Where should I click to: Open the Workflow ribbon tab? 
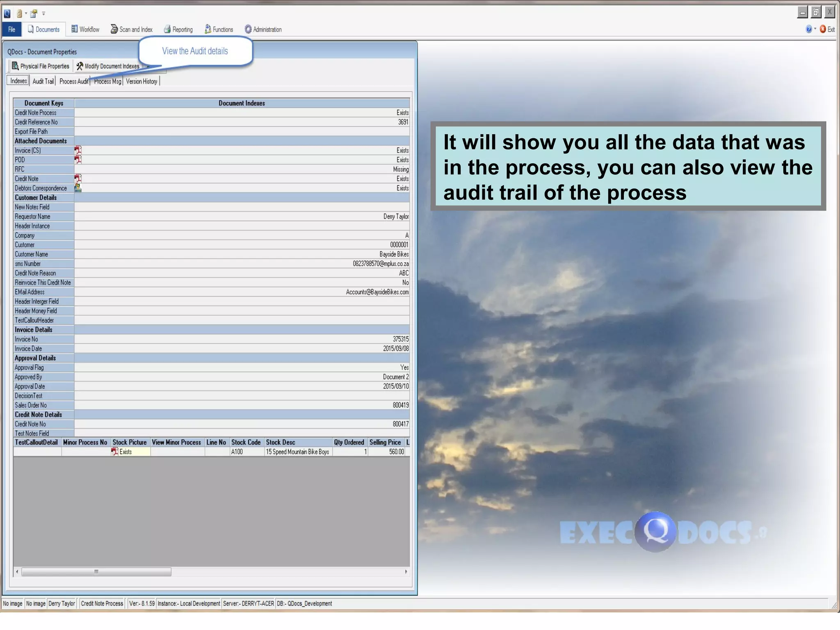(x=85, y=30)
